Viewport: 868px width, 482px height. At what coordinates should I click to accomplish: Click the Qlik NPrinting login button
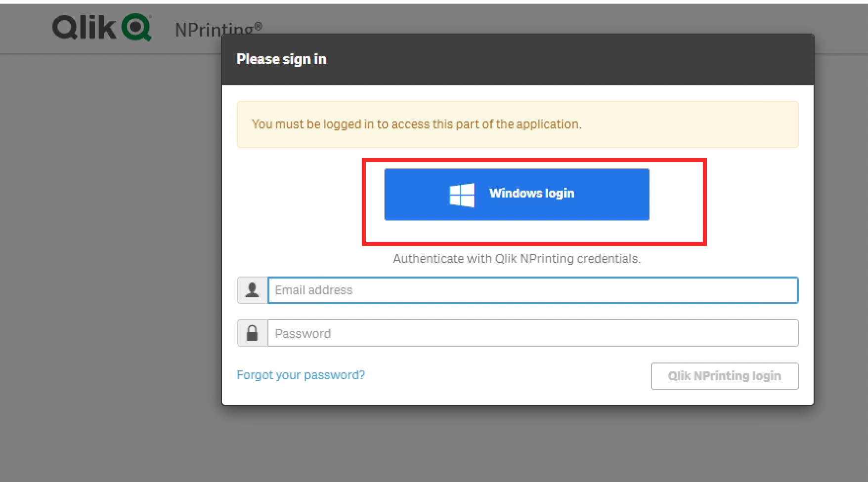point(724,376)
